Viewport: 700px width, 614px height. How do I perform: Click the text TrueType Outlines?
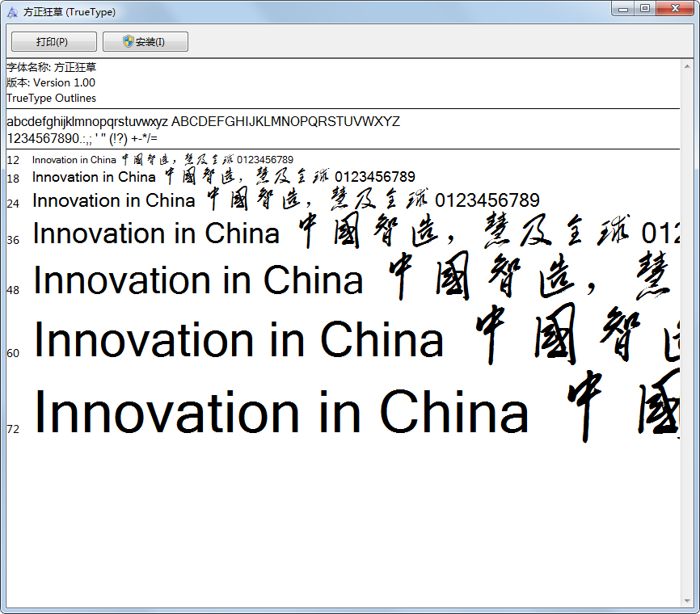click(52, 99)
